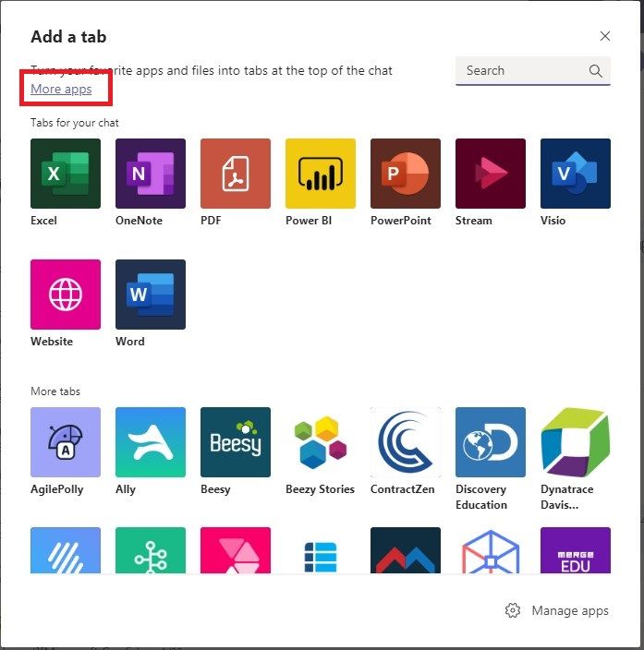The height and width of the screenshot is (650, 644).
Task: Pick the Power BI app icon
Action: (321, 174)
